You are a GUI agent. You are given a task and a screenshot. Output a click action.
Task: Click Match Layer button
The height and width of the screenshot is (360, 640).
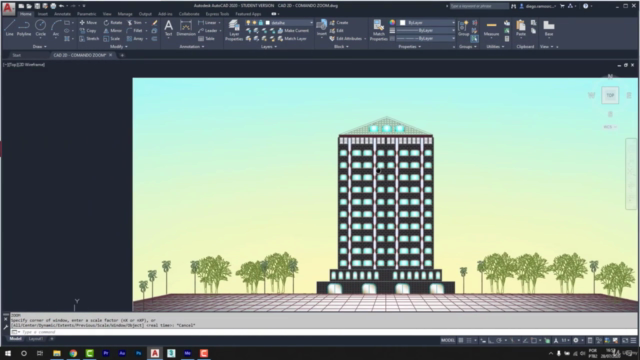coord(292,38)
